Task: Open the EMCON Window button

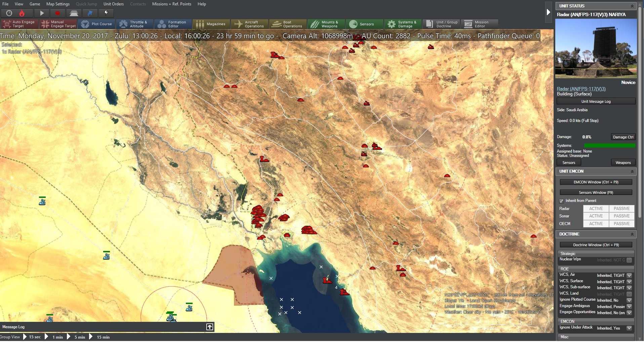Action: [595, 182]
